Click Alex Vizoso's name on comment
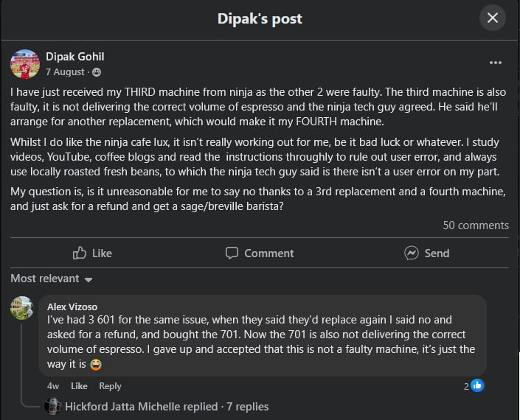Image resolution: width=520 pixels, height=420 pixels. pyautogui.click(x=72, y=307)
